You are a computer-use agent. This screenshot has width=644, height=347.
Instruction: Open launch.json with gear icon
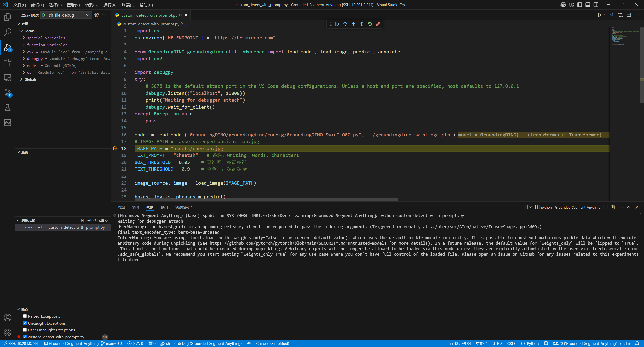(97, 15)
